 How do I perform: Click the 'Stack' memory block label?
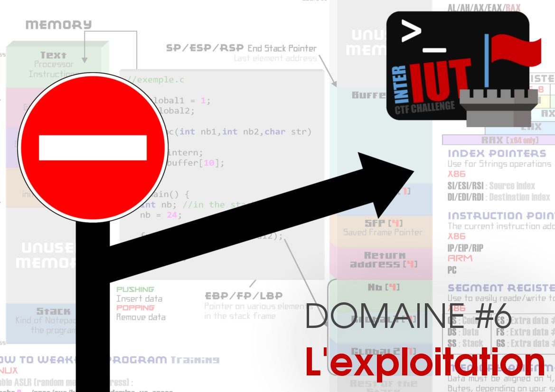tap(54, 311)
